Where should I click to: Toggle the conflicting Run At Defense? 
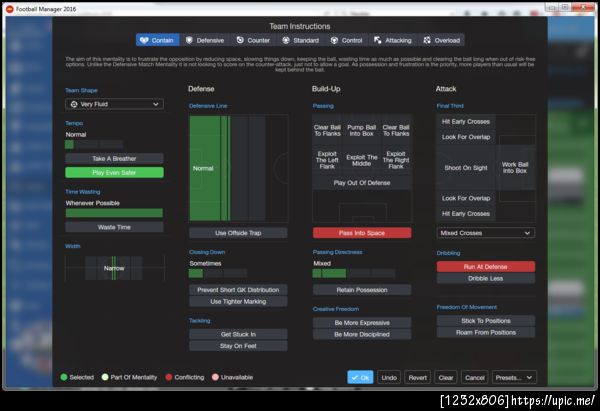(x=486, y=267)
